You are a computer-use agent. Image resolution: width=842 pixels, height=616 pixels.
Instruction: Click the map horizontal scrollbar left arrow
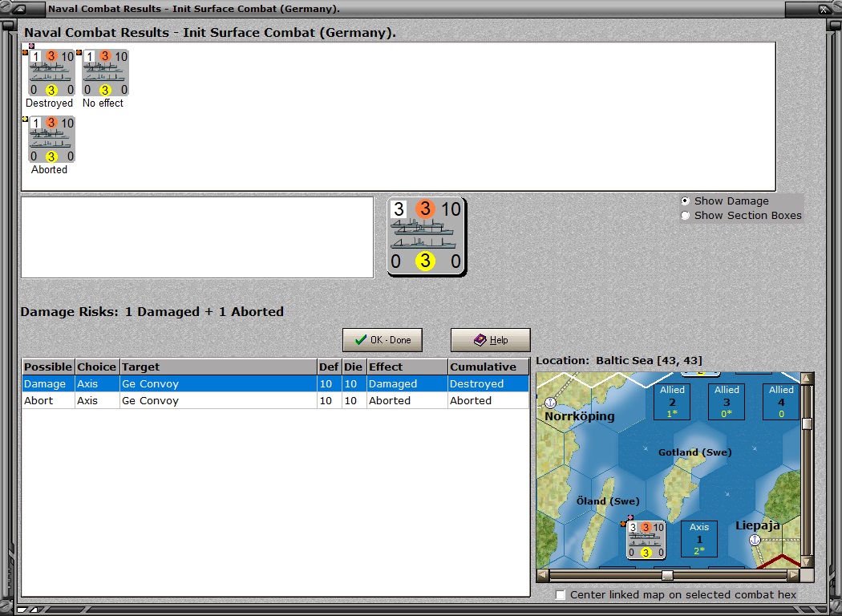[543, 575]
